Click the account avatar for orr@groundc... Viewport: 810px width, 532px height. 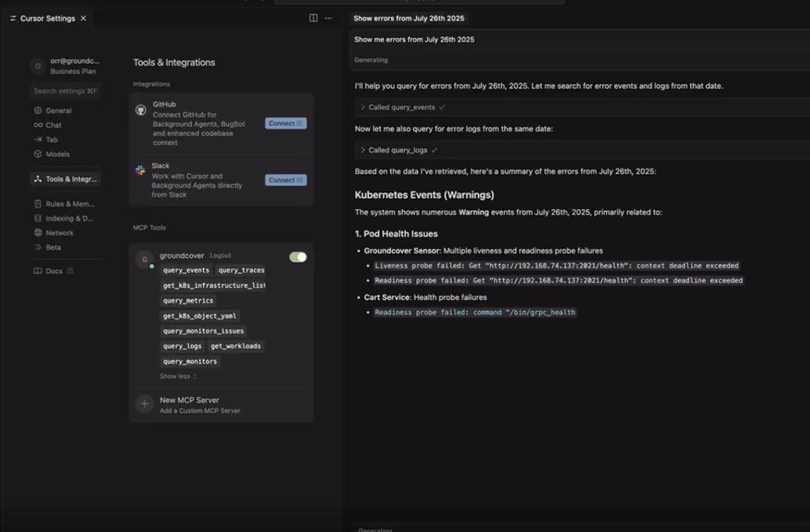pyautogui.click(x=37, y=66)
